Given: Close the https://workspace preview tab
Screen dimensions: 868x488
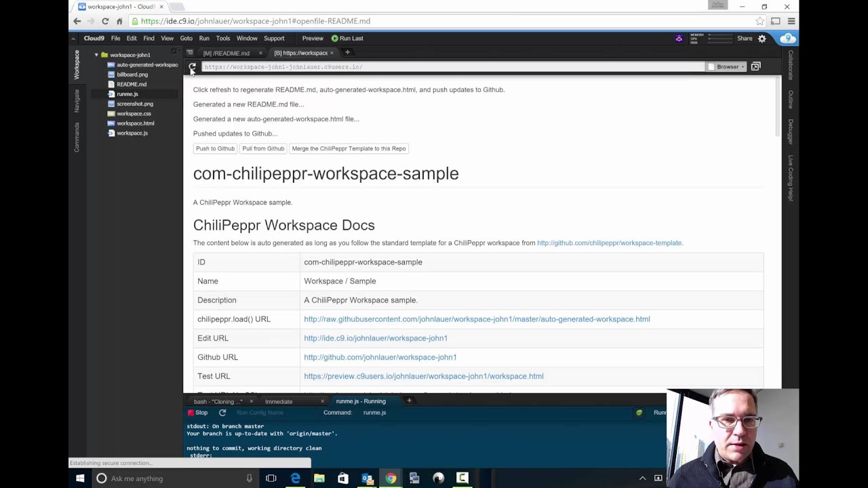Looking at the screenshot, I should (332, 53).
